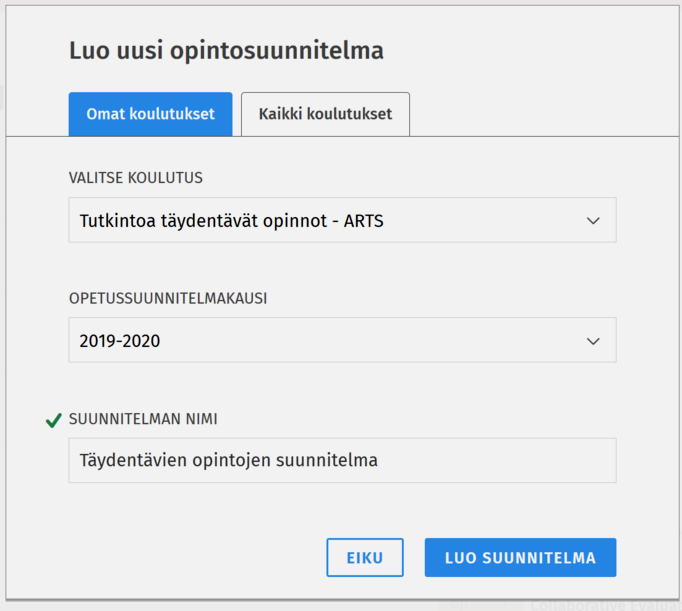The width and height of the screenshot is (682, 611).
Task: Click the VALITSE KOULUTUS label
Action: point(136,178)
